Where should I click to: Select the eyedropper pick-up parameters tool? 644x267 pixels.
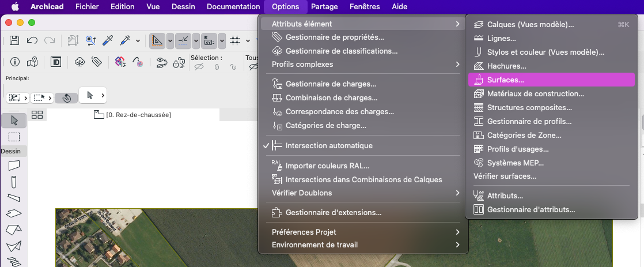[x=108, y=40]
